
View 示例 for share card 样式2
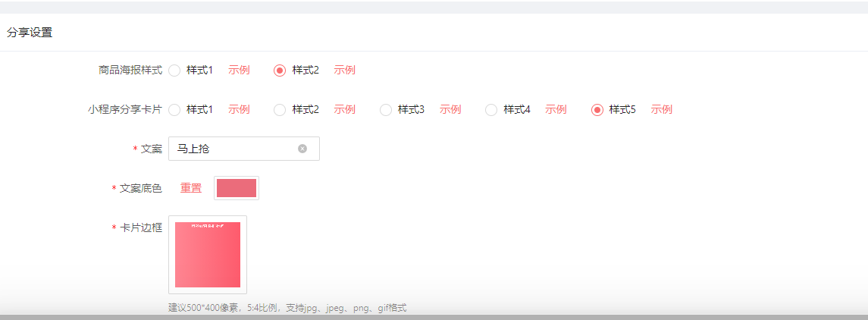click(x=344, y=110)
